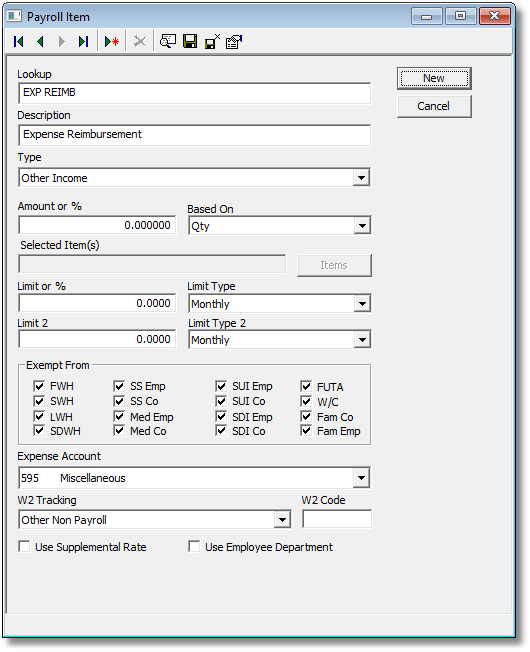Open Expense Account dropdown list
The image size is (530, 652).
coord(361,478)
